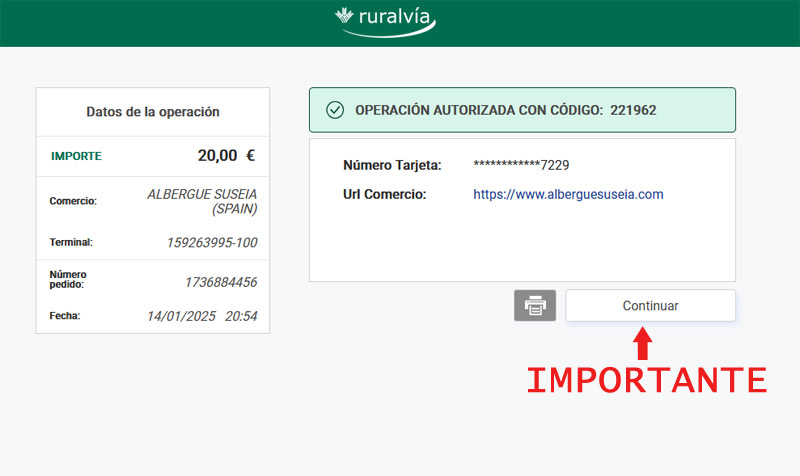The height and width of the screenshot is (476, 800).
Task: Click the Continuar button
Action: (651, 306)
